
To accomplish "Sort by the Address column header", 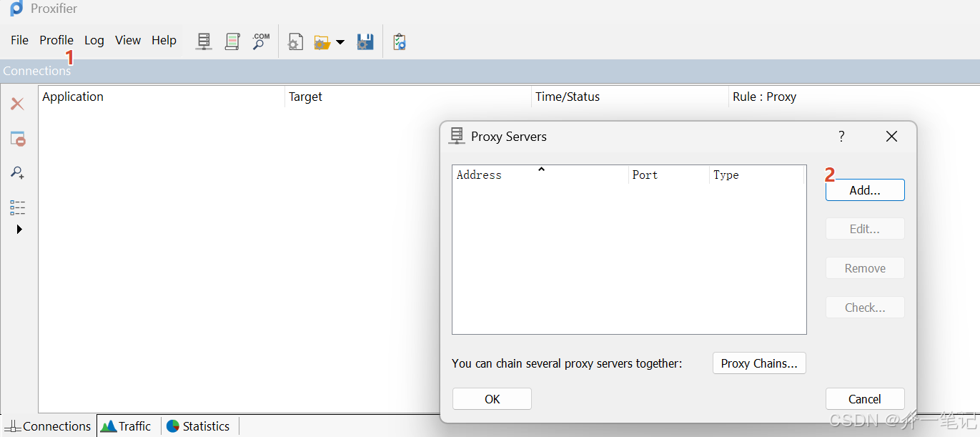I will coord(540,175).
